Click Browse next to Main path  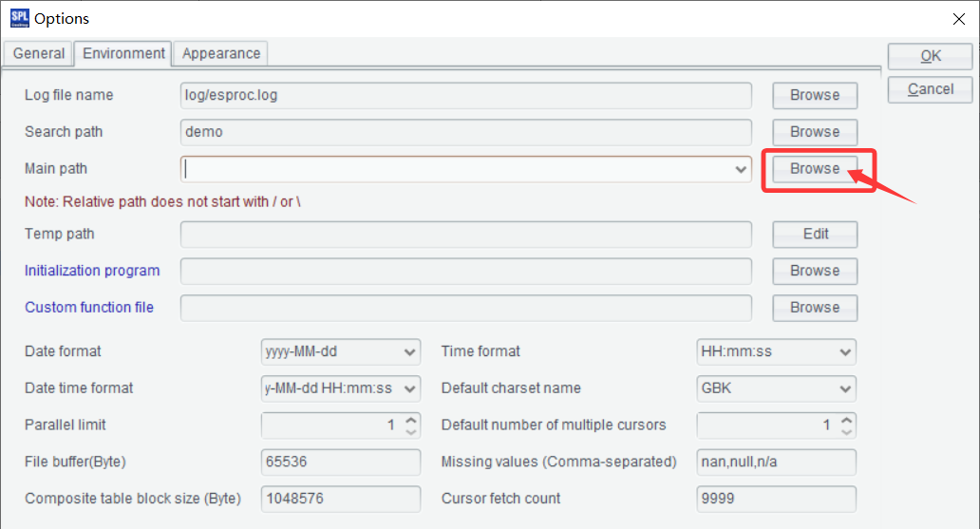(x=814, y=169)
